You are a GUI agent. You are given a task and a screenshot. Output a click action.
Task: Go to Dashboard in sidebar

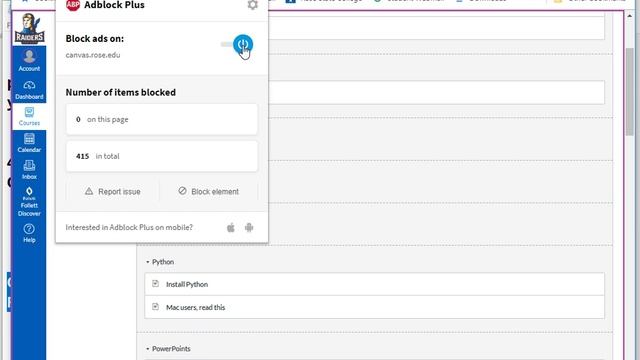29,89
